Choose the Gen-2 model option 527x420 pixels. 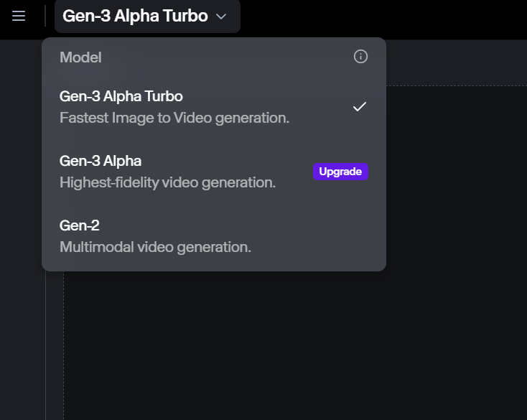coord(214,236)
